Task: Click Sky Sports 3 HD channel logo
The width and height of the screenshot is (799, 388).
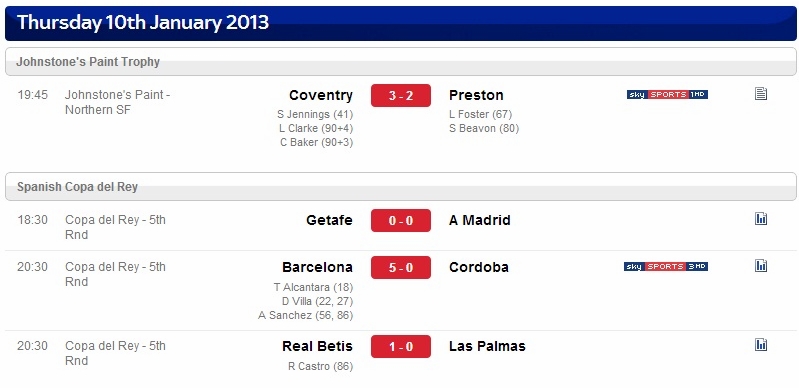Action: tap(665, 267)
